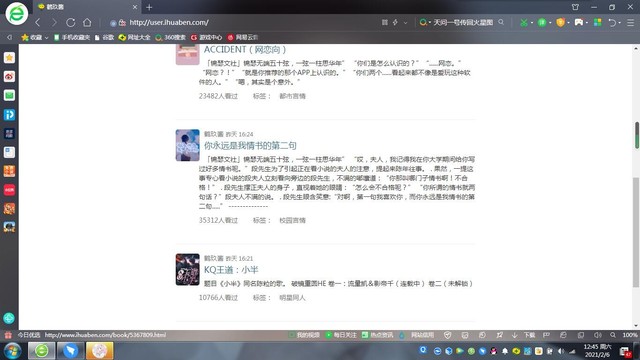Click the 360 browser taskbar button
This screenshot has width=640, height=360.
[x=41, y=351]
